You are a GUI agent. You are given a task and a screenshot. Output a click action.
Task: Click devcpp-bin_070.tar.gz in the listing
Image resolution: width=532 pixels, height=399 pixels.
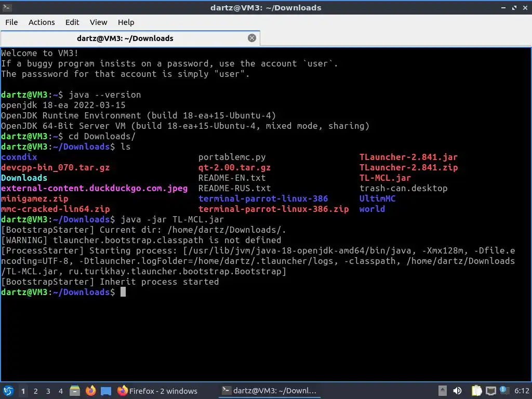pos(55,168)
